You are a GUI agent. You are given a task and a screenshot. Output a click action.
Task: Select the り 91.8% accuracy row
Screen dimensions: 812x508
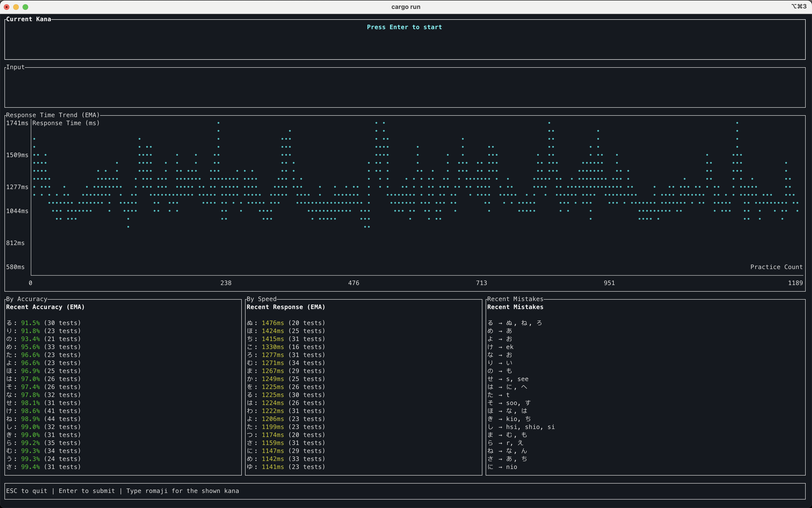44,331
